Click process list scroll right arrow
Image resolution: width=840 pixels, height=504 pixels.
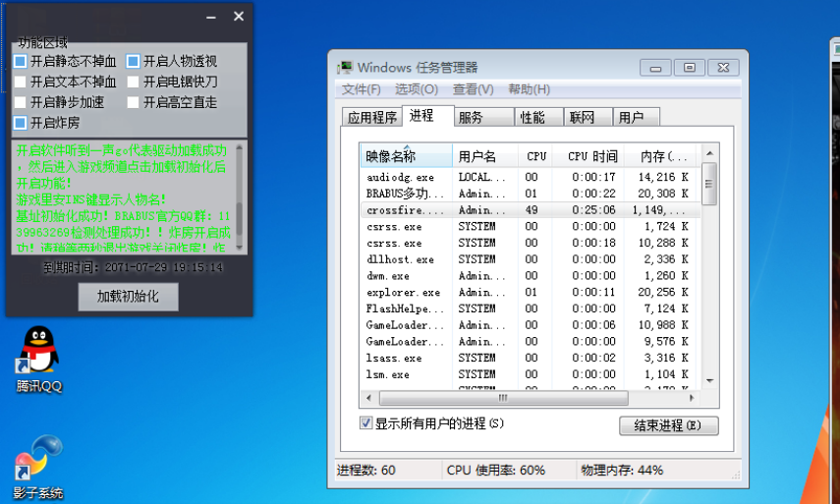coord(693,398)
